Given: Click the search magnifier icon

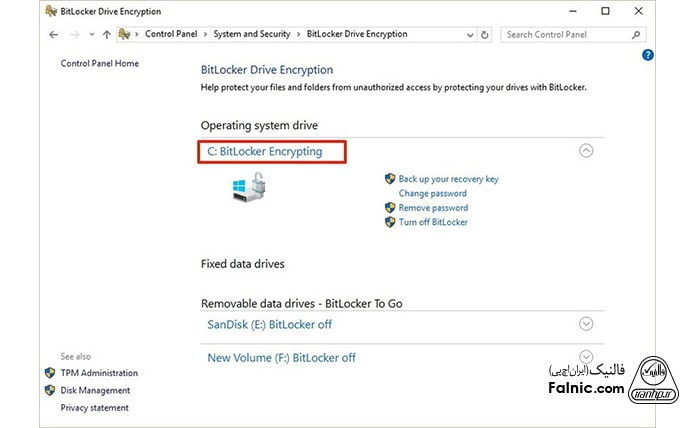Looking at the screenshot, I should click(x=635, y=34).
